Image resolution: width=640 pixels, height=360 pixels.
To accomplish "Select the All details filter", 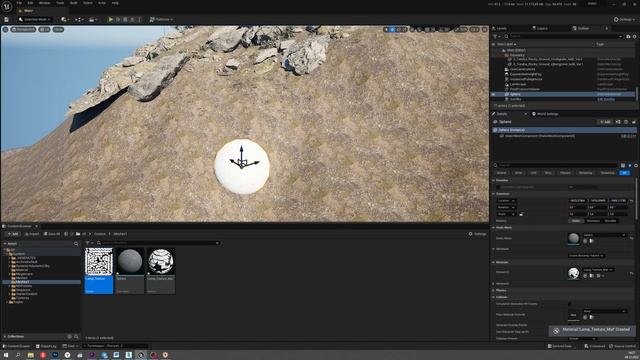I will click(x=624, y=173).
